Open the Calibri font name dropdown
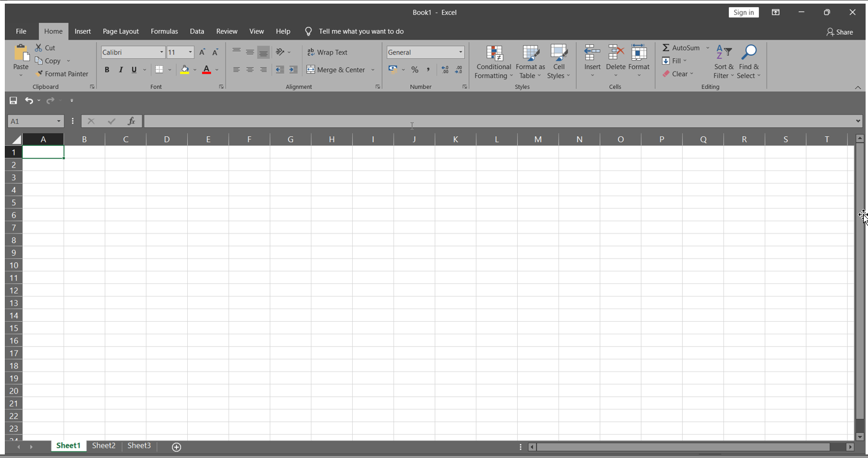 [161, 52]
